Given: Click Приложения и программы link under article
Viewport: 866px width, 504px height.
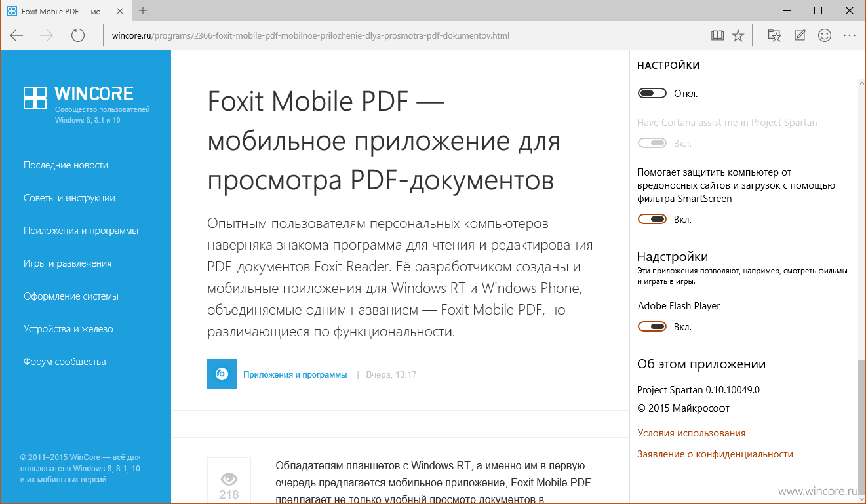Looking at the screenshot, I should click(295, 375).
